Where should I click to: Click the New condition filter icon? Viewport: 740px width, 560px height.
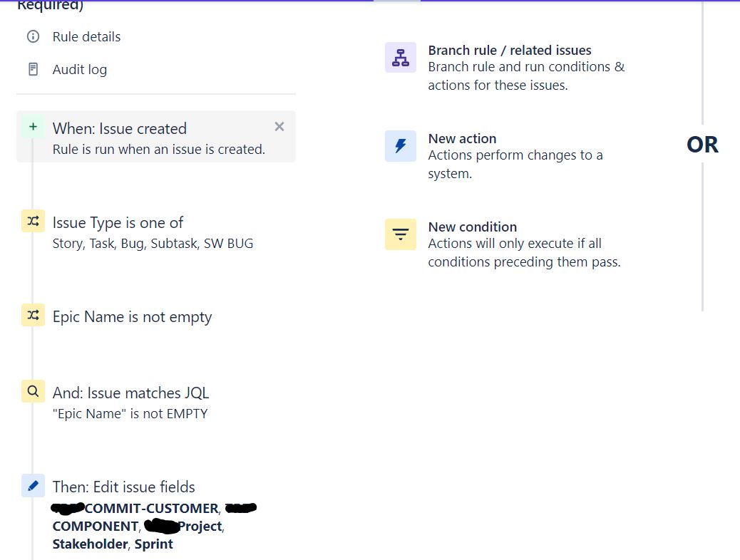click(401, 234)
